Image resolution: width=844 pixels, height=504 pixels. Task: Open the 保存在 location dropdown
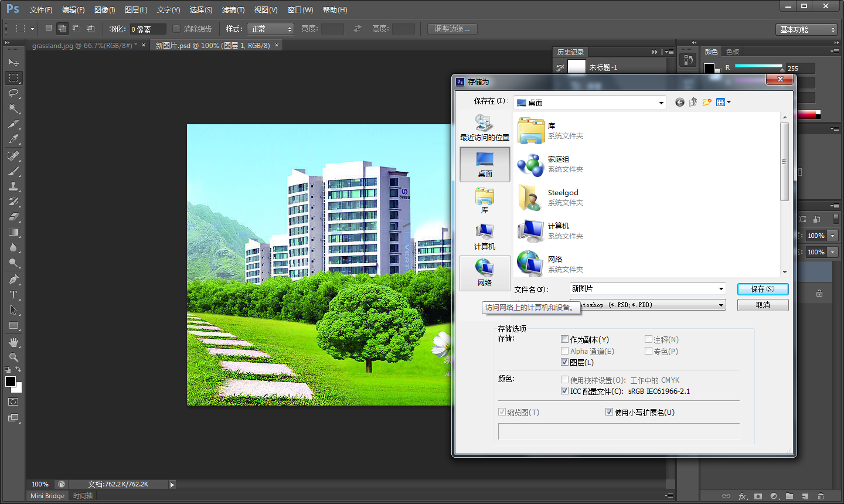coord(661,103)
